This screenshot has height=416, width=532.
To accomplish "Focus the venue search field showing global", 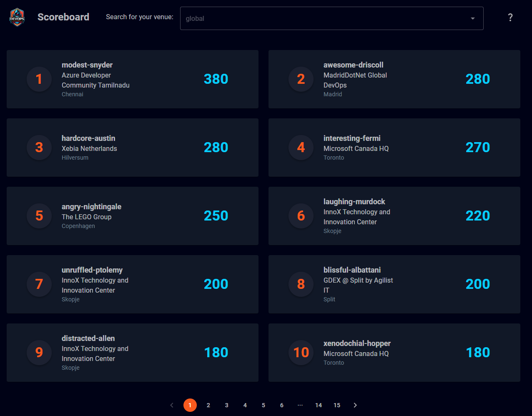I will tap(331, 18).
